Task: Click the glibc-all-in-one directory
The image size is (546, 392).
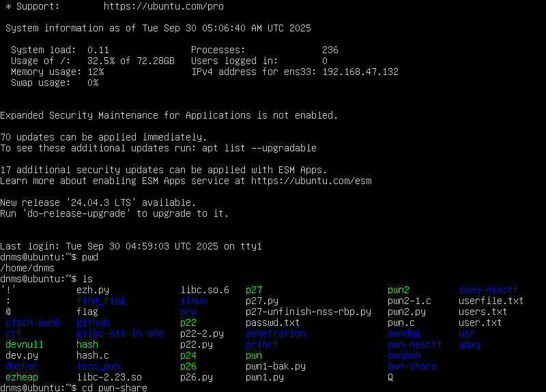Action: (x=120, y=333)
